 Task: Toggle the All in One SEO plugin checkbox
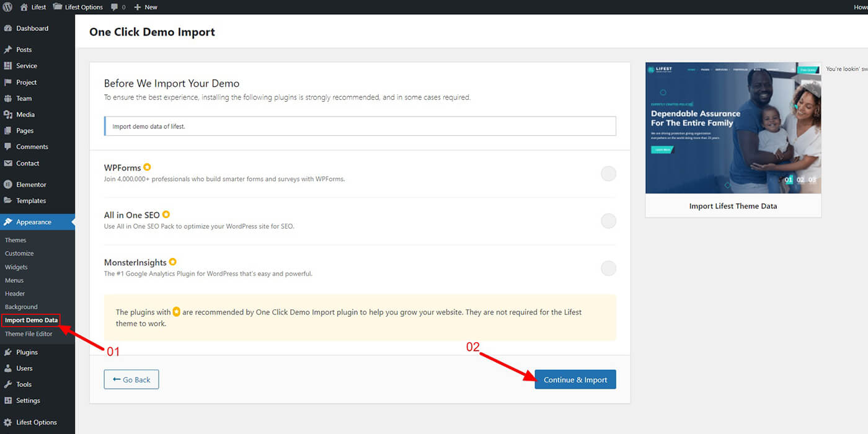(609, 221)
